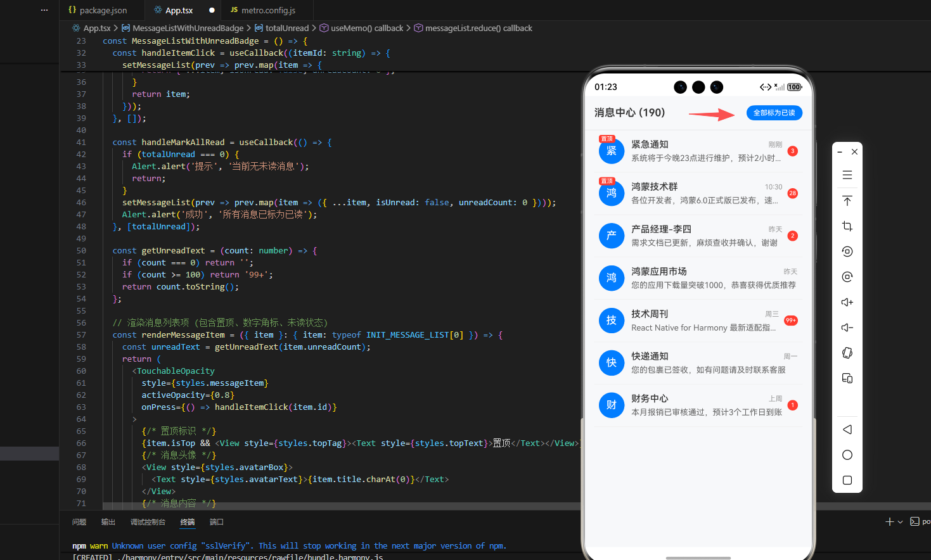Tap the 产 avatar icon
931x560 pixels.
[x=612, y=236]
